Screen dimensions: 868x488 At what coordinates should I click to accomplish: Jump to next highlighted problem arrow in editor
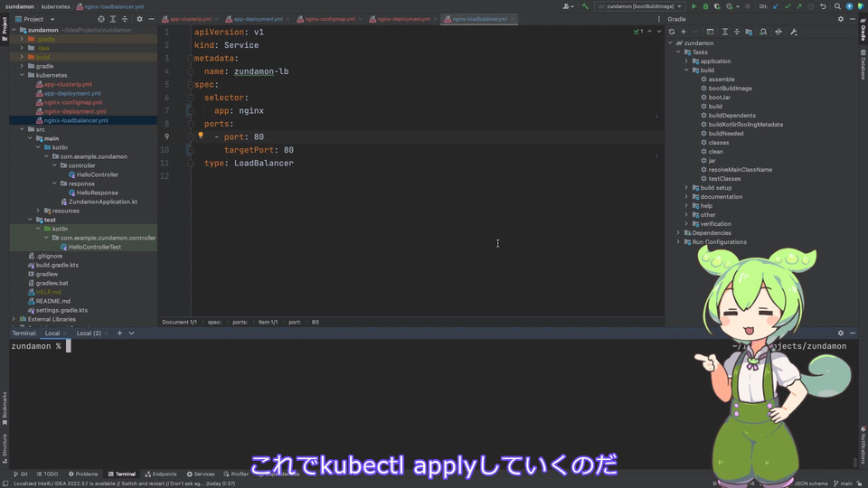[659, 32]
